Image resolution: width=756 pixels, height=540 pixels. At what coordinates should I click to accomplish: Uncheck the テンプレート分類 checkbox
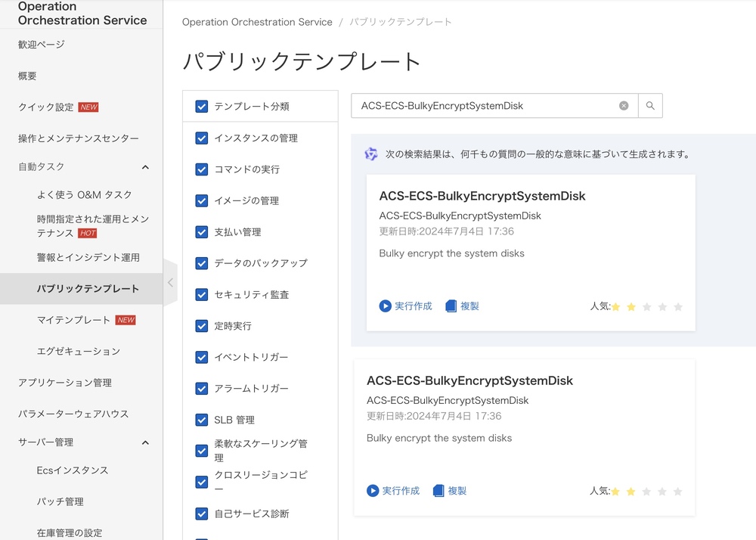pos(201,106)
